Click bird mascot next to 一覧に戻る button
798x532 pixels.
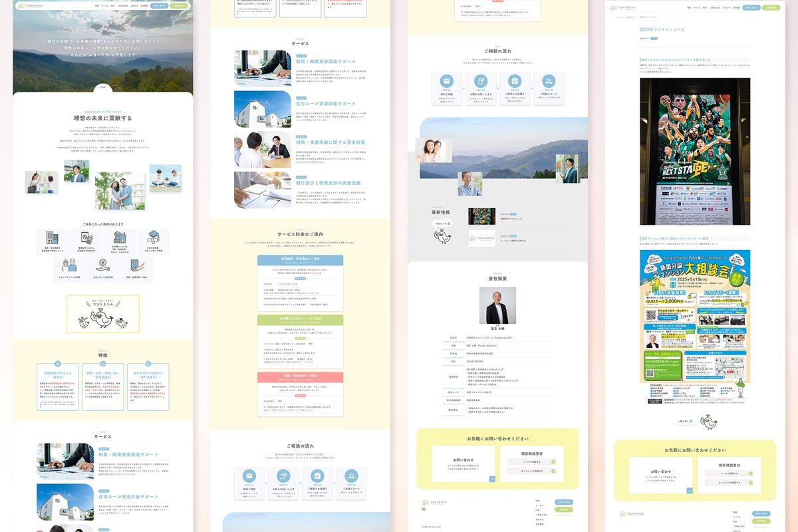708,422
